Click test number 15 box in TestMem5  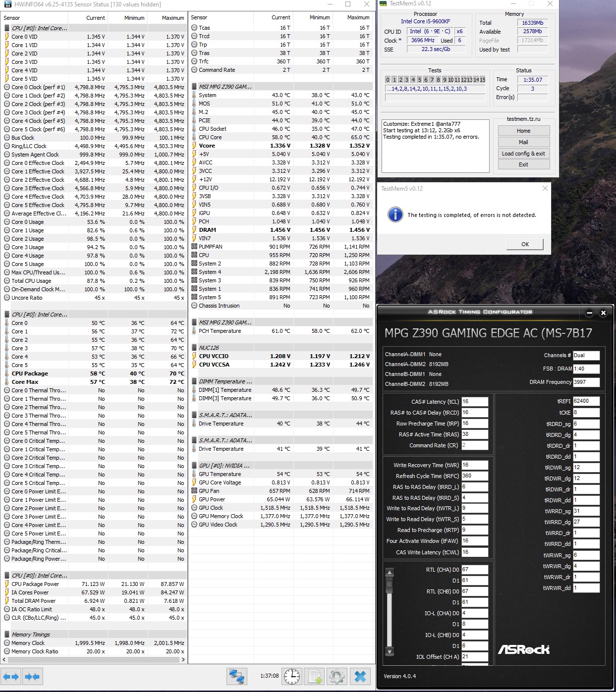(482, 80)
